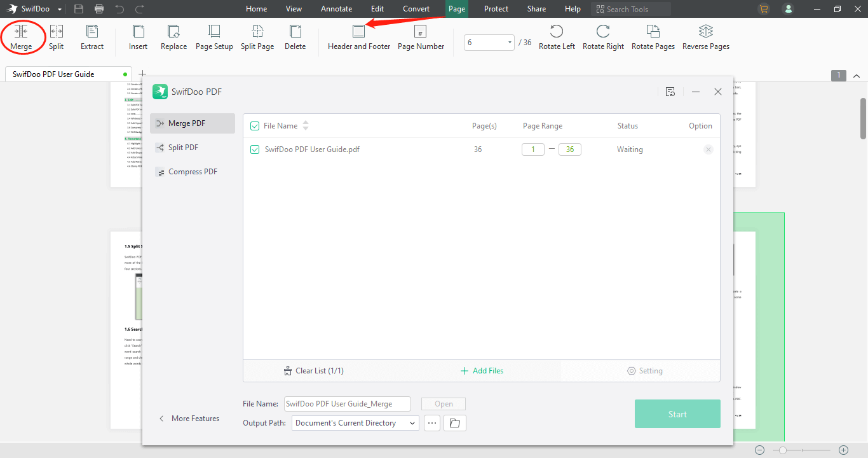
Task: Edit the page range start field
Action: coord(533,149)
